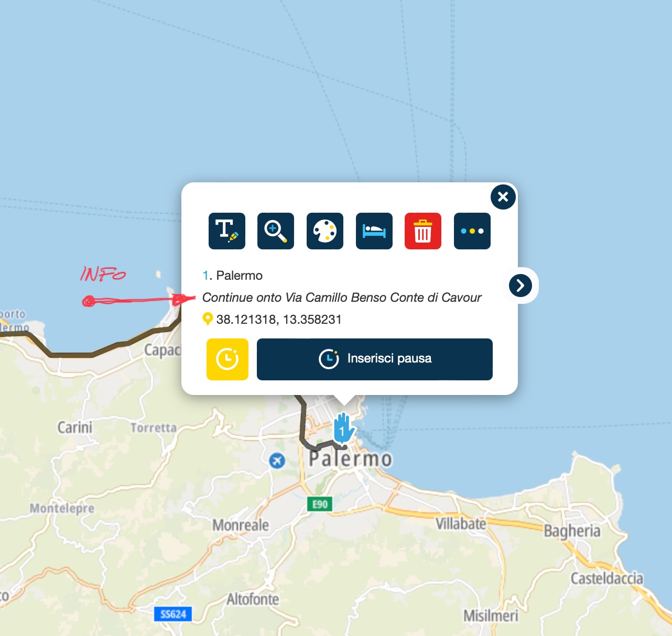Click the red INFO annotation
672x636 pixels.
[103, 273]
